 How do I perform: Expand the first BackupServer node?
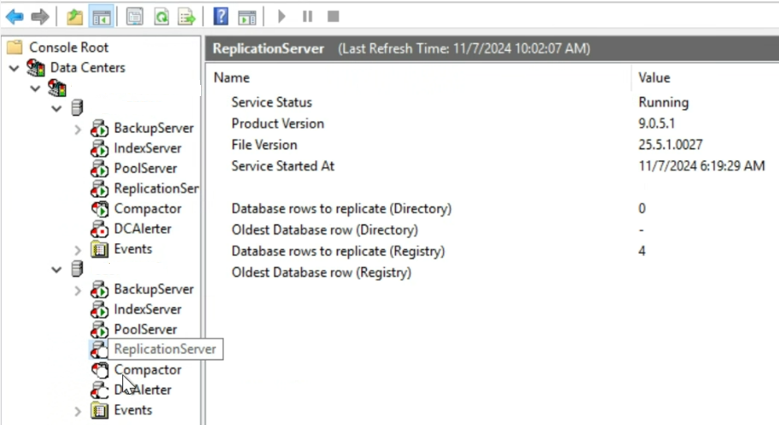78,129
